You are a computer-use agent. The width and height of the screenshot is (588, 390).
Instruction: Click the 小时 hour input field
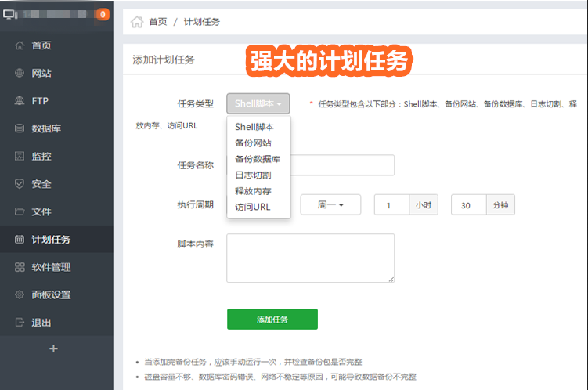tap(391, 204)
